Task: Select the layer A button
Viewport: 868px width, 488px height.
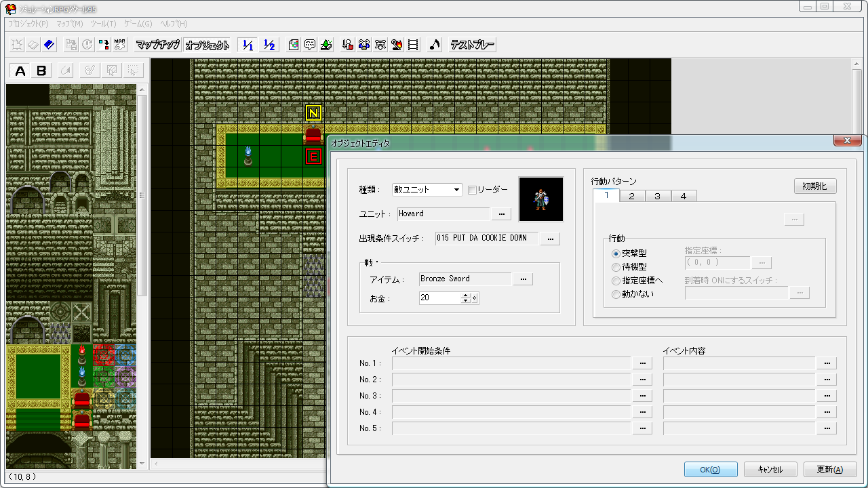Action: click(x=20, y=71)
